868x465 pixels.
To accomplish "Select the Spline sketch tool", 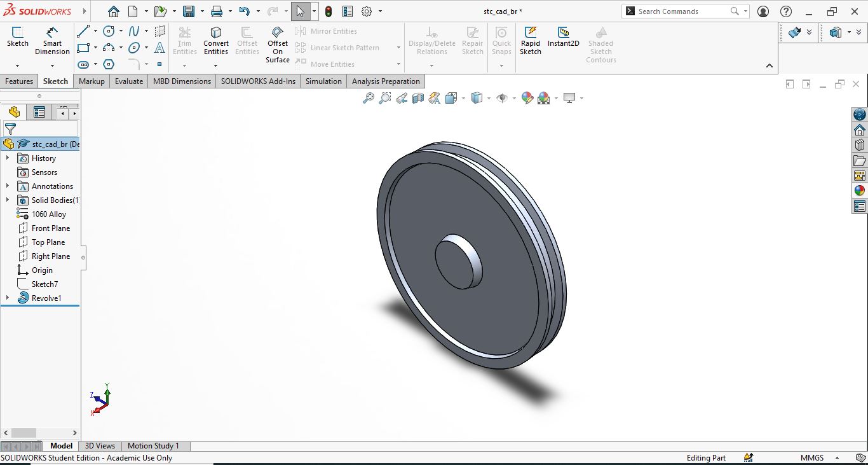I will tap(134, 31).
